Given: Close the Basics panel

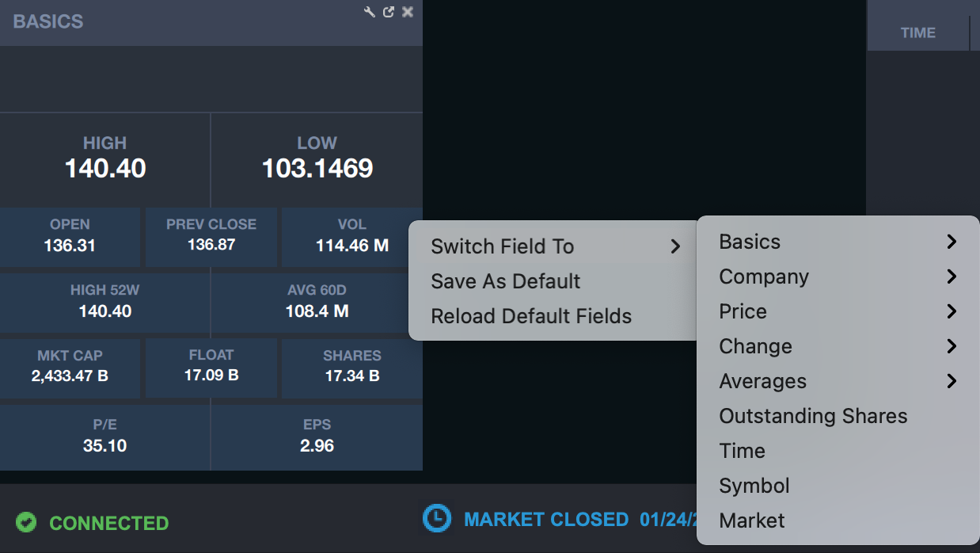Looking at the screenshot, I should point(408,12).
